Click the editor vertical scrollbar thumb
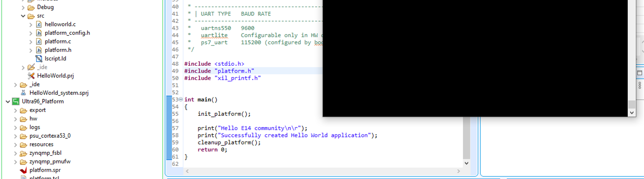Image resolution: width=644 pixels, height=179 pixels. (466, 138)
